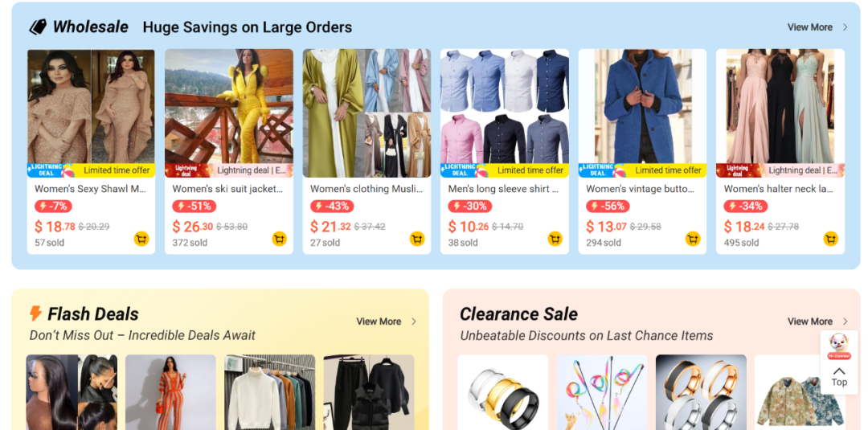Add Women's halter neck dress to cart
This screenshot has width=868, height=430.
click(831, 239)
